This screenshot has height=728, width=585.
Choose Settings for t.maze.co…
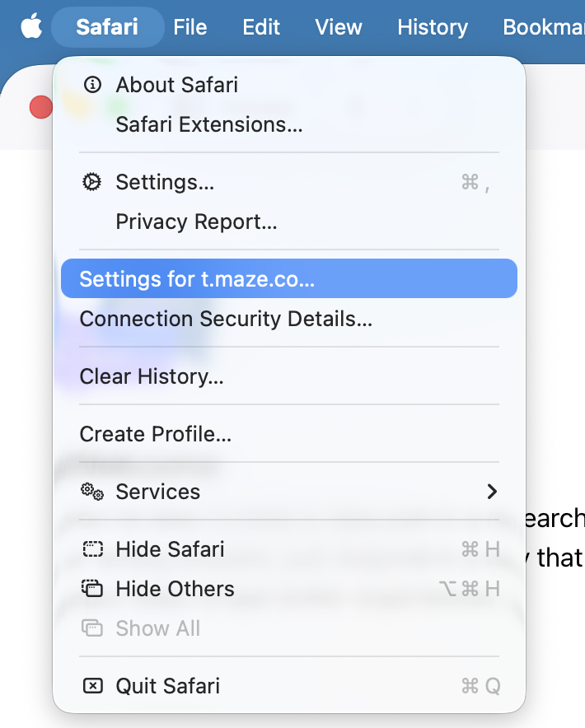pos(197,279)
